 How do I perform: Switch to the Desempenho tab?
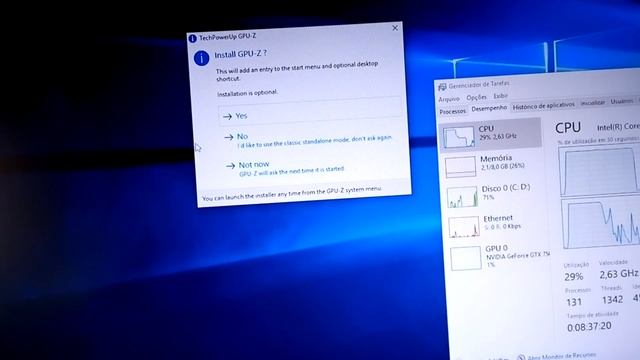[x=489, y=108]
